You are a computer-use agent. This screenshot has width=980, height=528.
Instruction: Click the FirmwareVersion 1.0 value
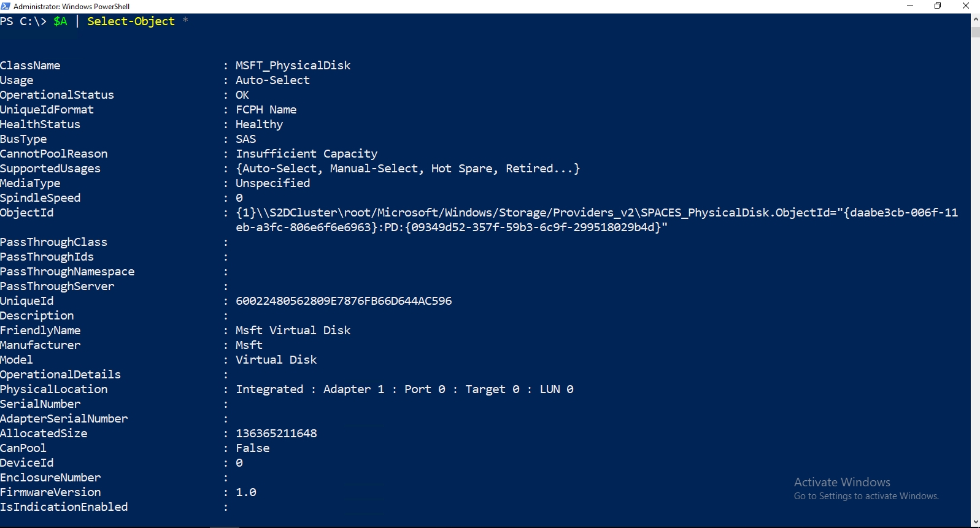(246, 492)
